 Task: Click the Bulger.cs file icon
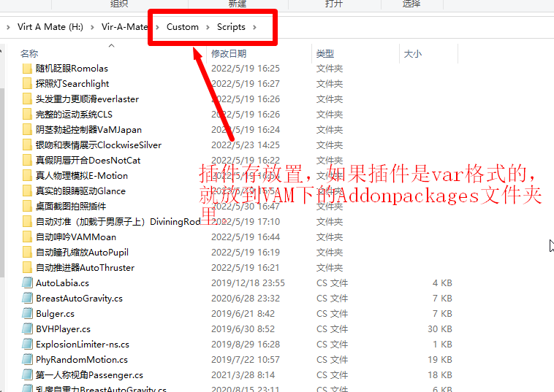coord(27,314)
